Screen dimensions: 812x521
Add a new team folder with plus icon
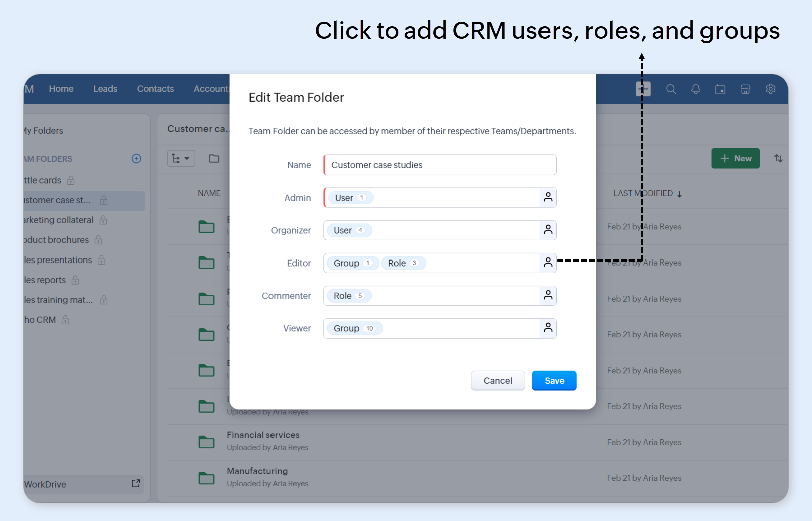pos(136,159)
